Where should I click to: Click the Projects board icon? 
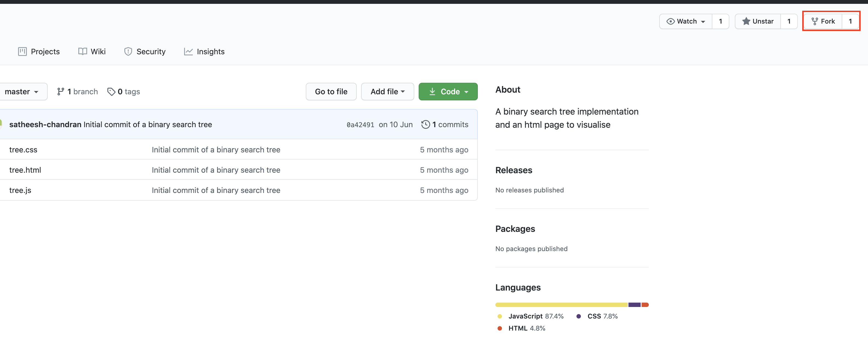[22, 52]
